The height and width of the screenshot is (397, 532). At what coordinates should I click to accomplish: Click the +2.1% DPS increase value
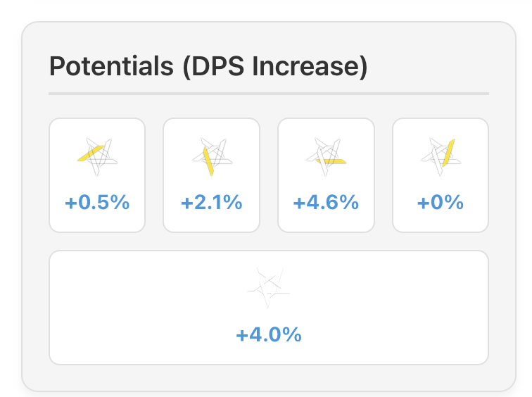(212, 203)
